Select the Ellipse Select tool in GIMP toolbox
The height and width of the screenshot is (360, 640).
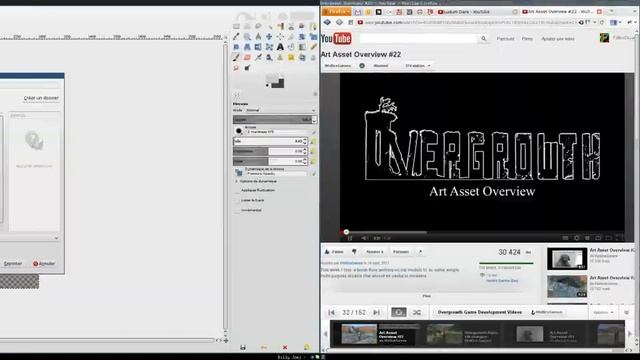[247, 26]
